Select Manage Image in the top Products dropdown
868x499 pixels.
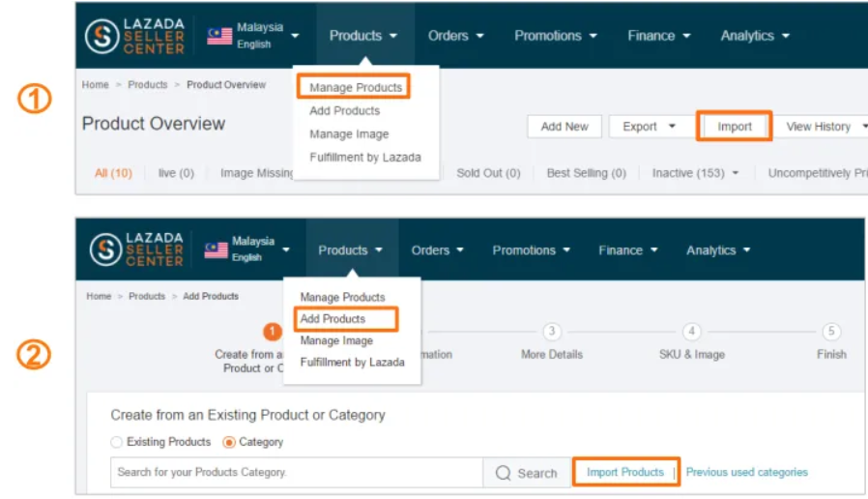349,134
